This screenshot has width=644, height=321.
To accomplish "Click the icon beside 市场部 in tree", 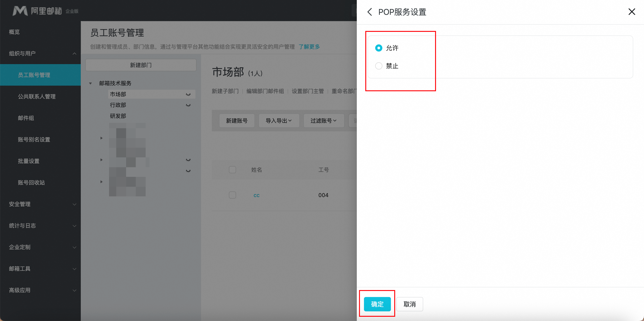I will coord(188,94).
